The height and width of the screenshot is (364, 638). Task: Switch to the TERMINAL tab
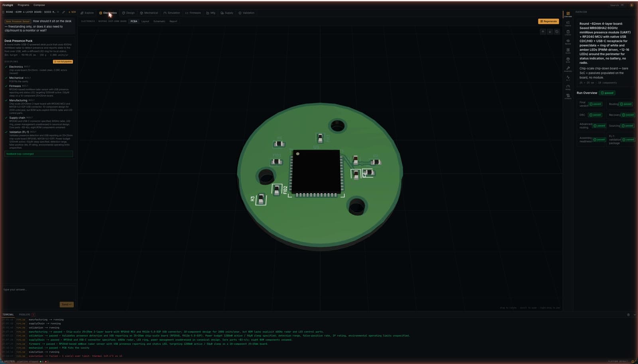click(8, 315)
